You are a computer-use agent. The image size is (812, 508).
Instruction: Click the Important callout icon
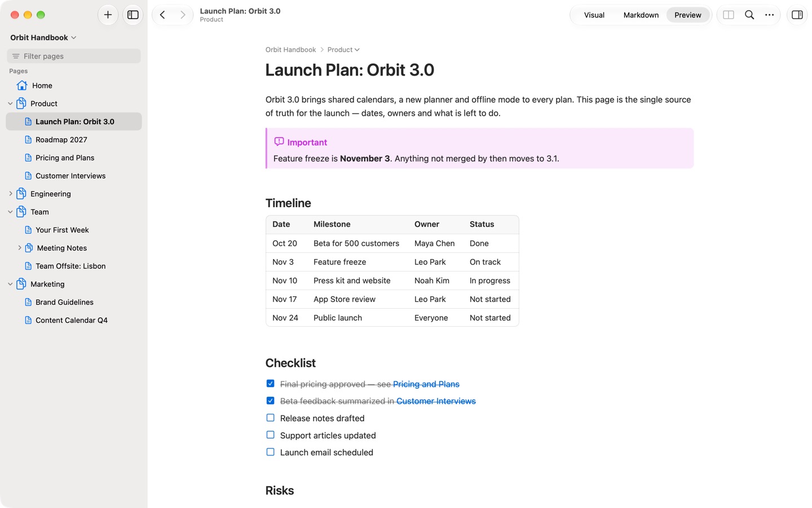pyautogui.click(x=279, y=142)
